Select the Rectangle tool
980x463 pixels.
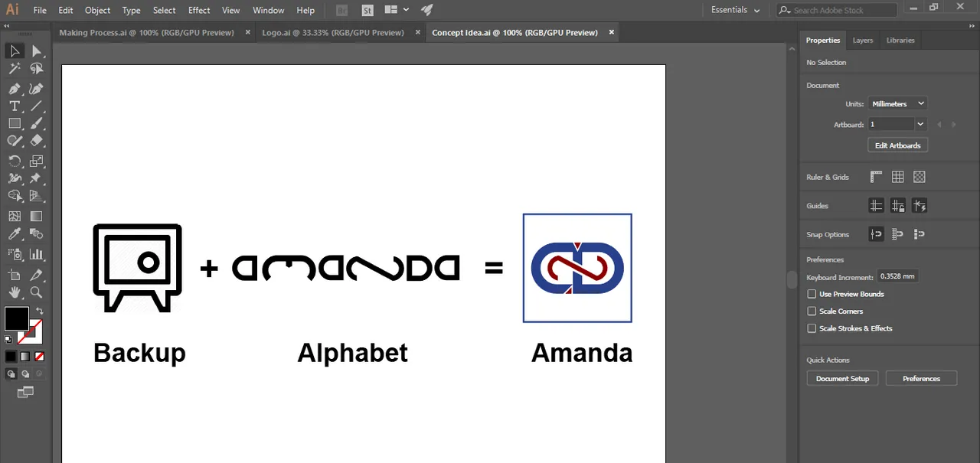[15, 123]
